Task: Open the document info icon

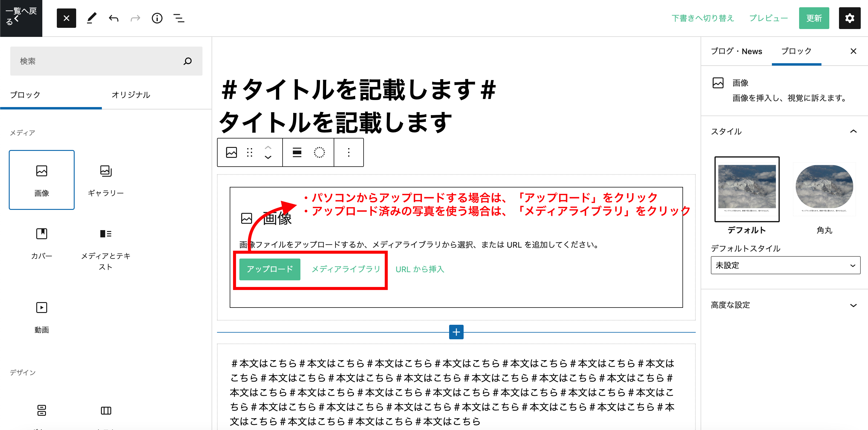Action: click(x=157, y=18)
